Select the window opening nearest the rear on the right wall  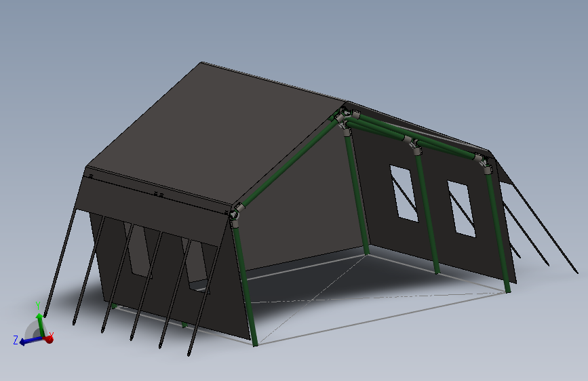(x=404, y=193)
